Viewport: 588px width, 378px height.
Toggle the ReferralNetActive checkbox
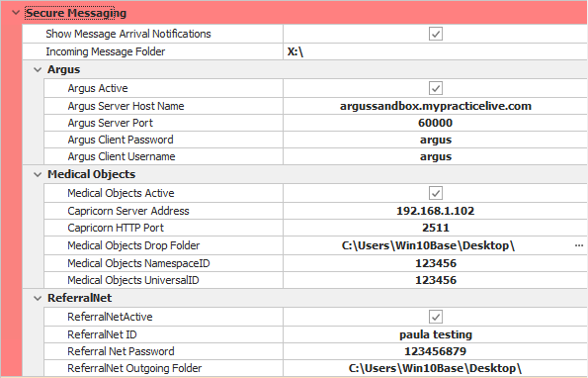[436, 317]
